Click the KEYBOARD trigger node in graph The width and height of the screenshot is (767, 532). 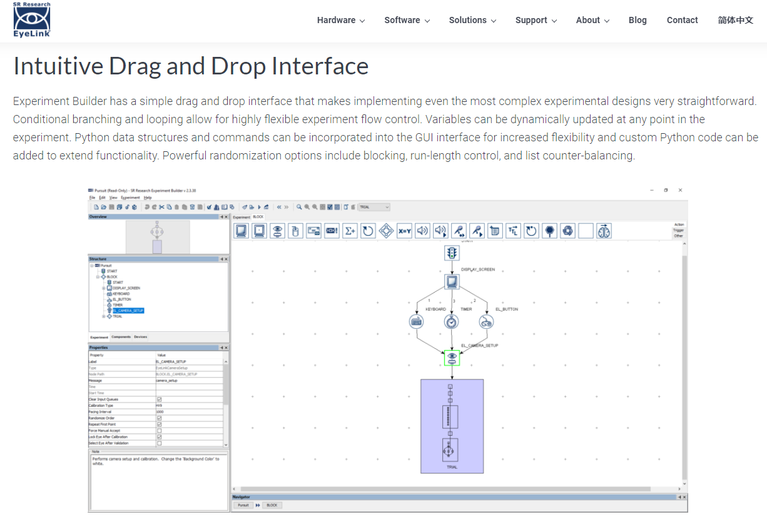click(417, 322)
